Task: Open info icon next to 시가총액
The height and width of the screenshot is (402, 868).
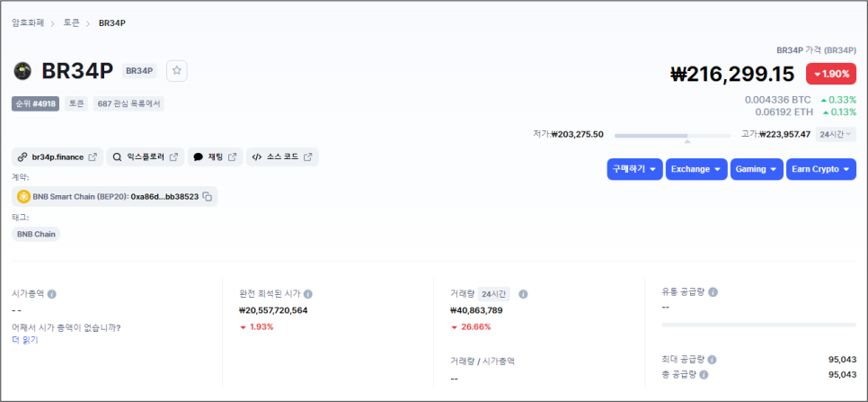Action: tap(51, 294)
